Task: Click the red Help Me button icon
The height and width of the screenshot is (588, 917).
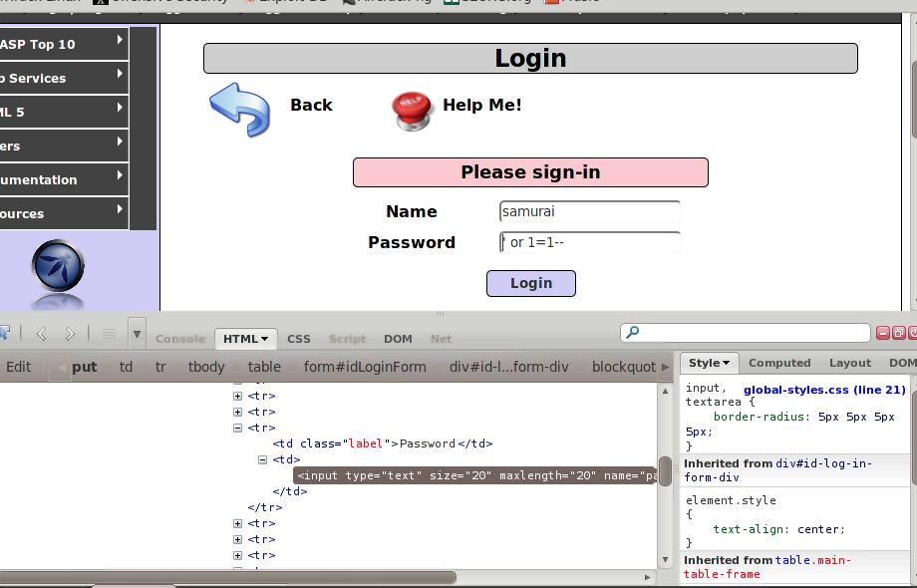Action: [412, 110]
